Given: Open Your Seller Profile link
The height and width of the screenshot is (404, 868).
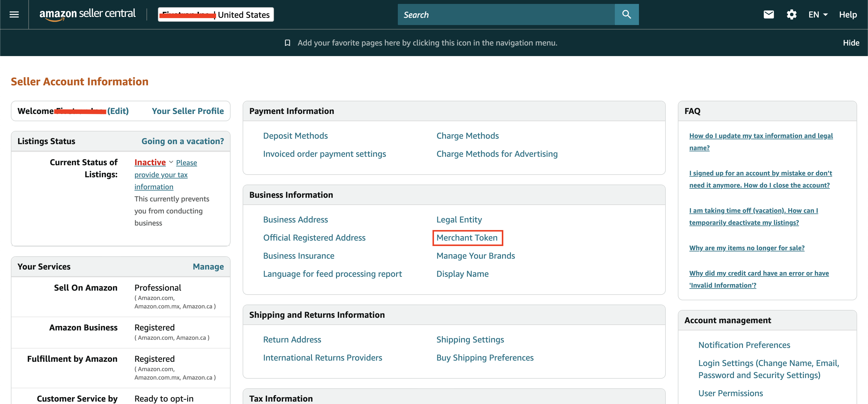Looking at the screenshot, I should click(x=188, y=111).
